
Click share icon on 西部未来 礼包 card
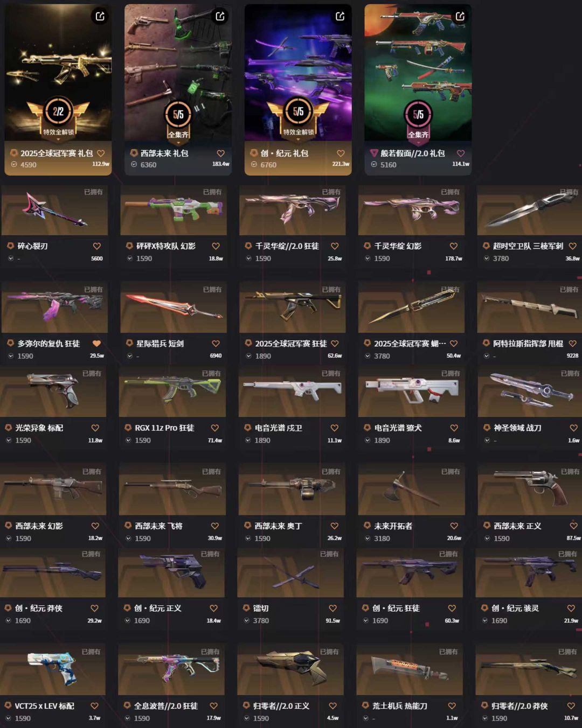click(220, 16)
